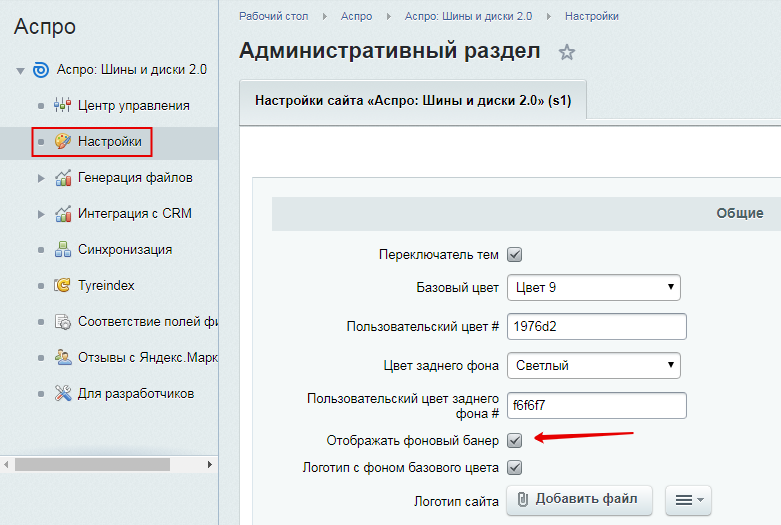The image size is (781, 525).
Task: Click the Настройки breadcrumb link
Action: point(592,16)
